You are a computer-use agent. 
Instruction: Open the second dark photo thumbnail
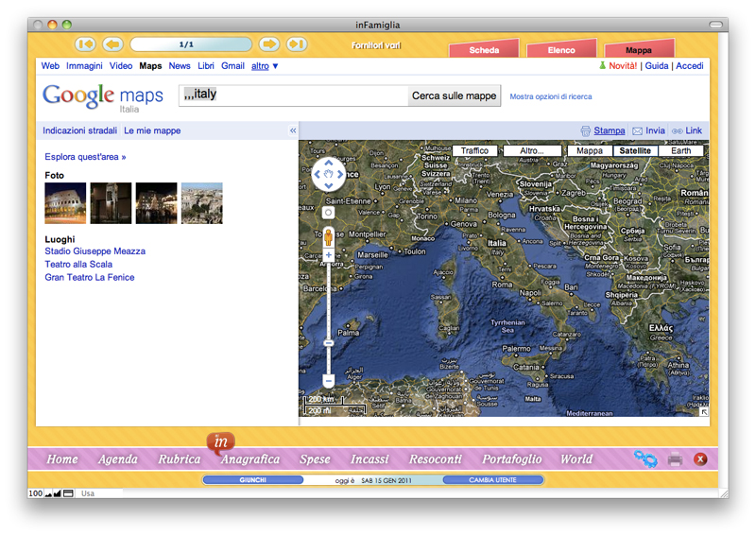pyautogui.click(x=111, y=203)
